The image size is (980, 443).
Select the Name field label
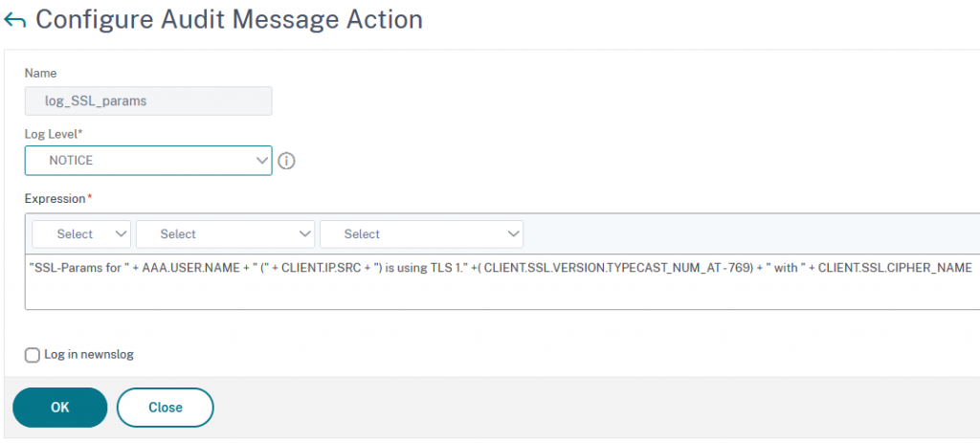tap(40, 73)
